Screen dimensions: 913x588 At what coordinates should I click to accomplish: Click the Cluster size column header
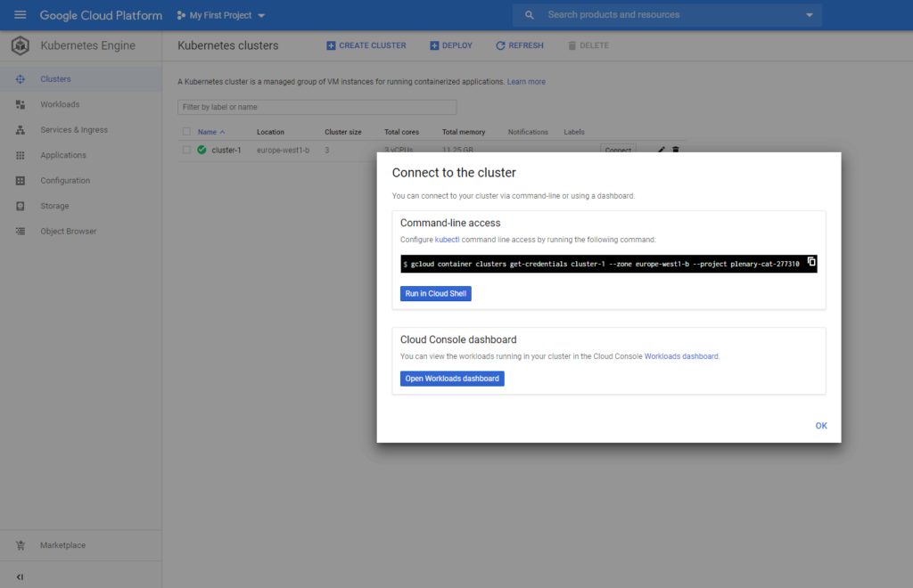tap(343, 132)
